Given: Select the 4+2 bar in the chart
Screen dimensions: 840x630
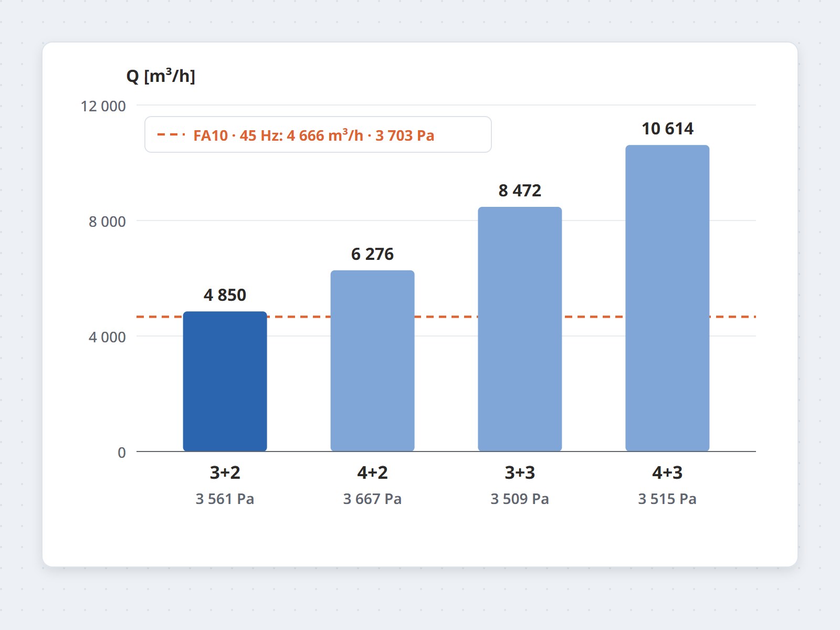Looking at the screenshot, I should point(372,361).
